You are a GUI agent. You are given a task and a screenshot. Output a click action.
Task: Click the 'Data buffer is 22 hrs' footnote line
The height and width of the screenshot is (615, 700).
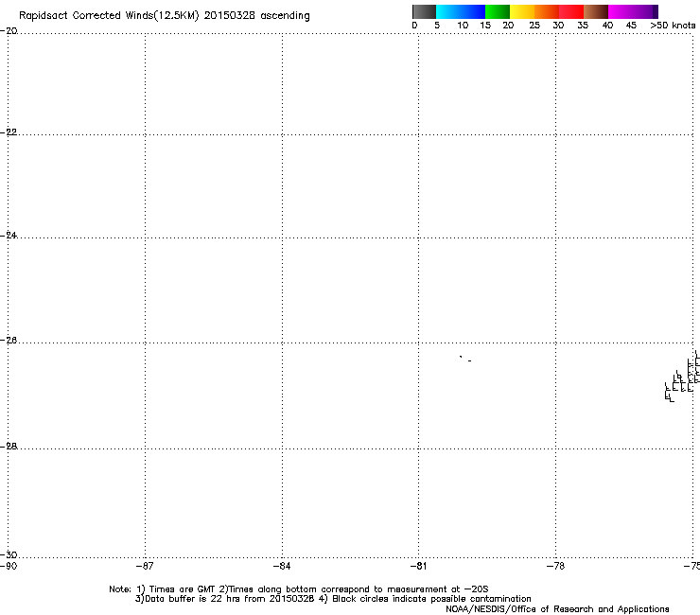[333, 599]
